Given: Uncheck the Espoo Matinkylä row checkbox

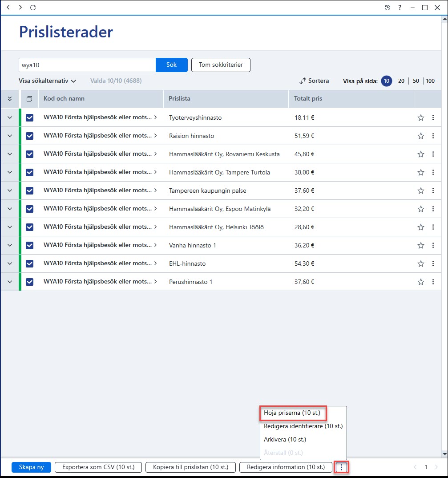Looking at the screenshot, I should point(29,209).
